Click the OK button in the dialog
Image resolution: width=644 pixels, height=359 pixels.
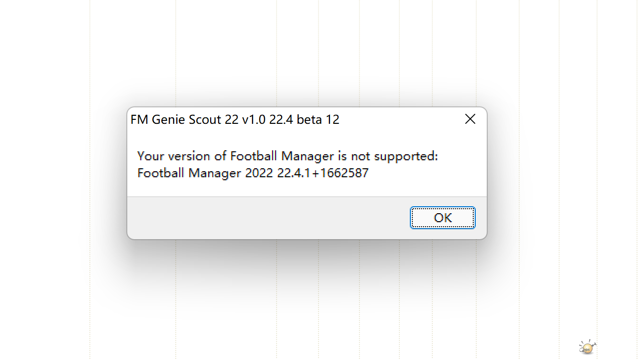click(443, 218)
